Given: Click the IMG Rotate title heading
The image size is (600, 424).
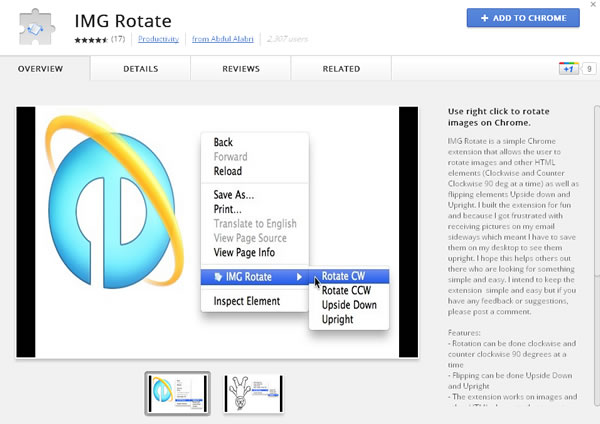Looking at the screenshot, I should [123, 21].
